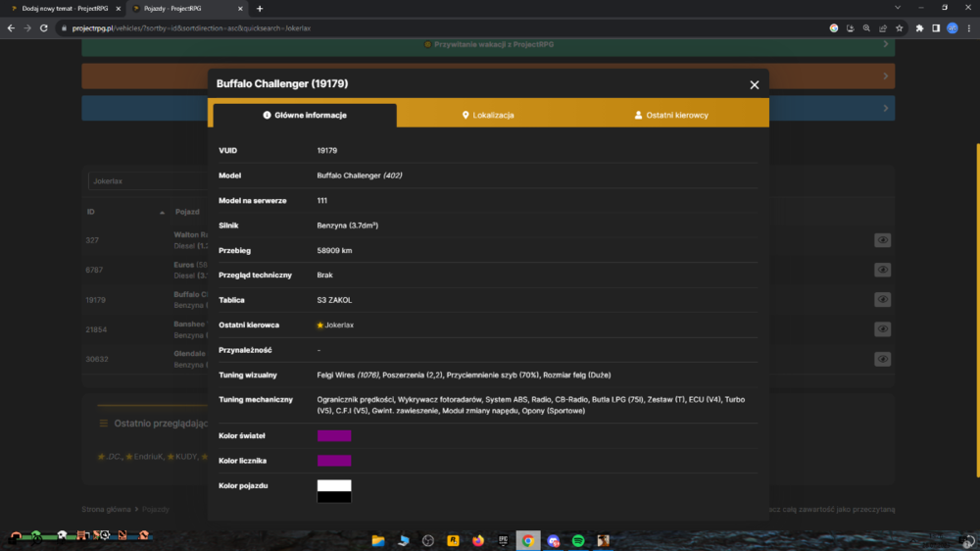This screenshot has height=551, width=980.
Task: Expand the orange banner chevron arrow
Action: click(x=886, y=76)
